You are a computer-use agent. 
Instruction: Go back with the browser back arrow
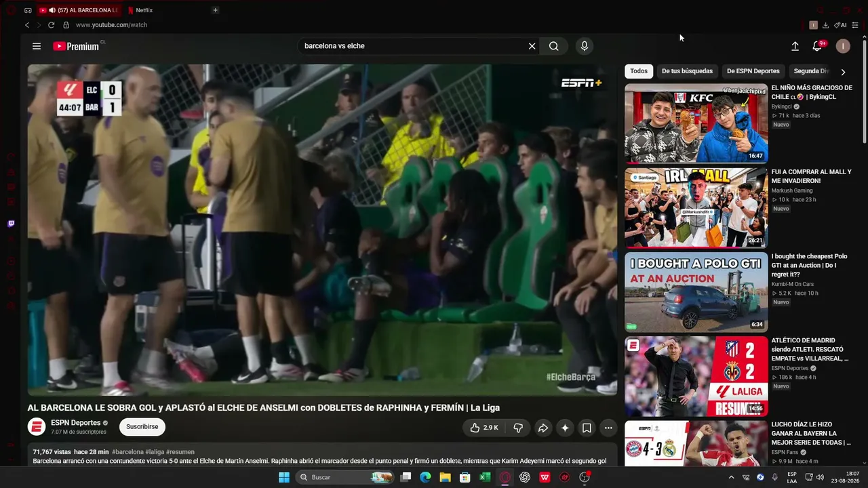point(27,25)
